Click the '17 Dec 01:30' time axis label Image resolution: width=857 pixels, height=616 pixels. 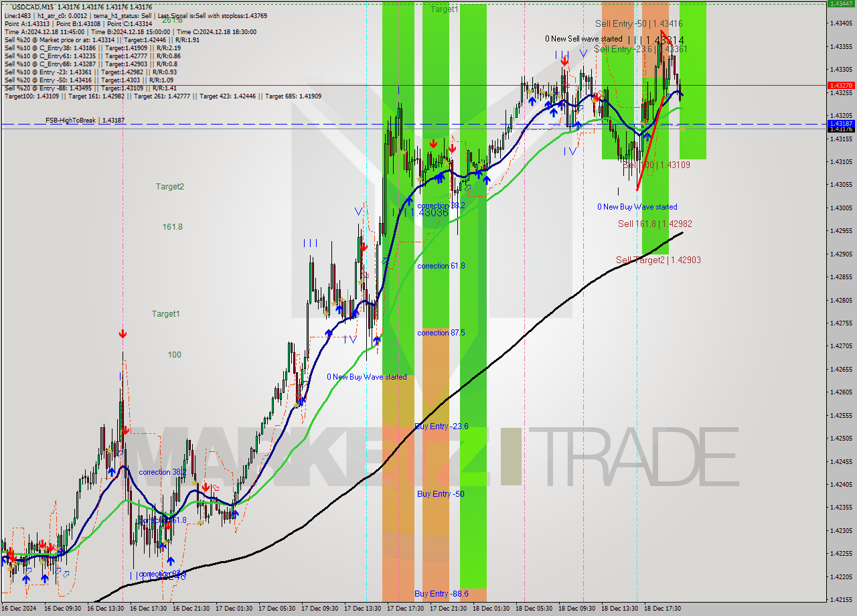[234, 609]
